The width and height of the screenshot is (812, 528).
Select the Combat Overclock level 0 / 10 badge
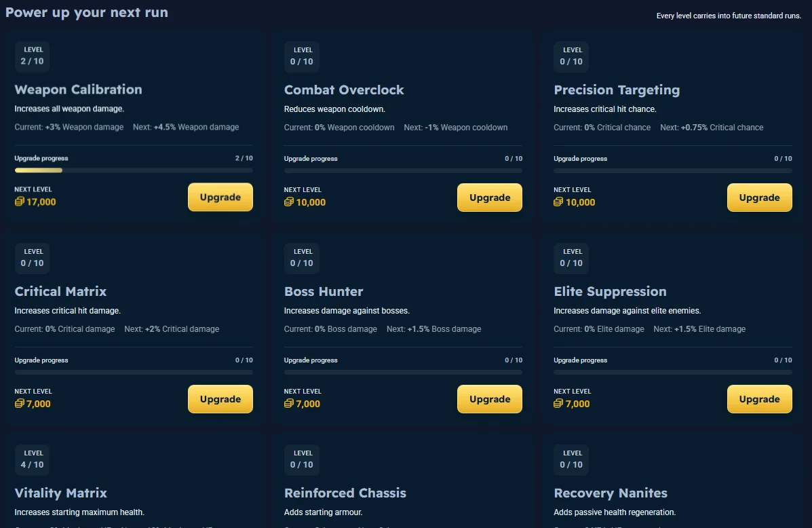tap(302, 56)
